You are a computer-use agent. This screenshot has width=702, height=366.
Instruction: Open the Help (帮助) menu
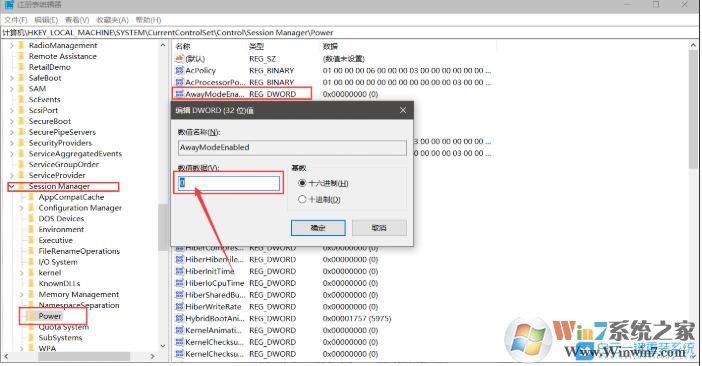point(148,20)
